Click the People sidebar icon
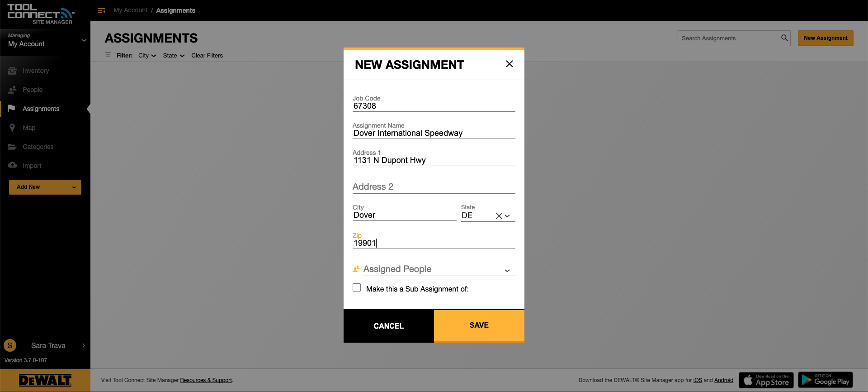 click(12, 90)
